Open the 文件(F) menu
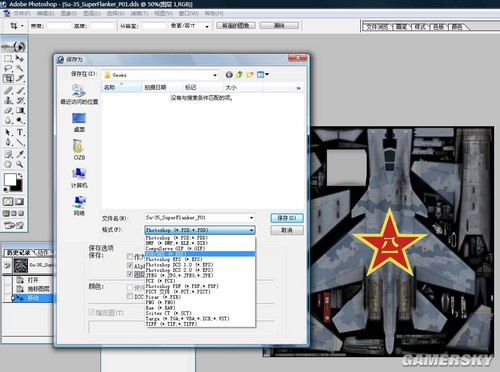The width and height of the screenshot is (500, 372). point(22,13)
